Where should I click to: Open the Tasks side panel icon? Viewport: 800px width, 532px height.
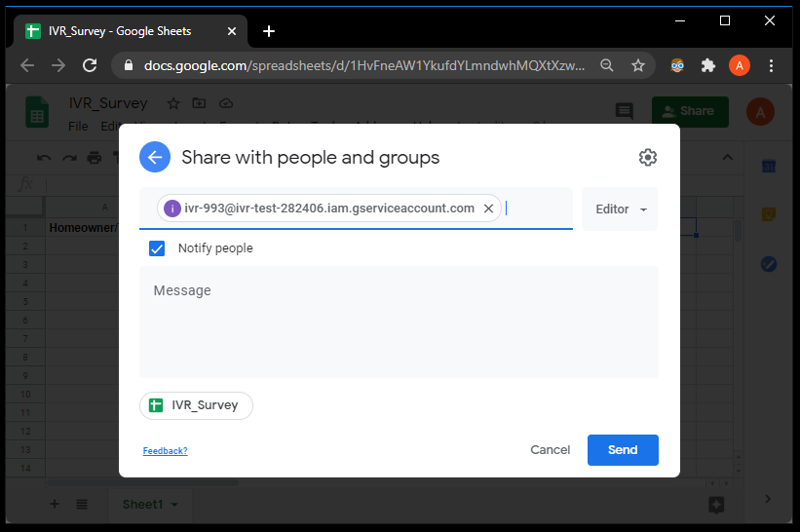769,264
